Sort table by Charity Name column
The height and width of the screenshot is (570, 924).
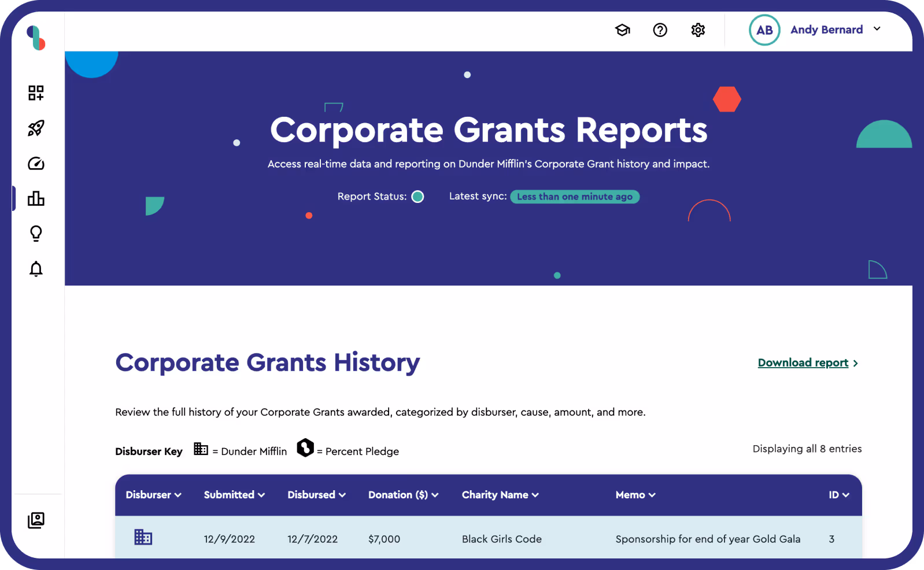[500, 495]
